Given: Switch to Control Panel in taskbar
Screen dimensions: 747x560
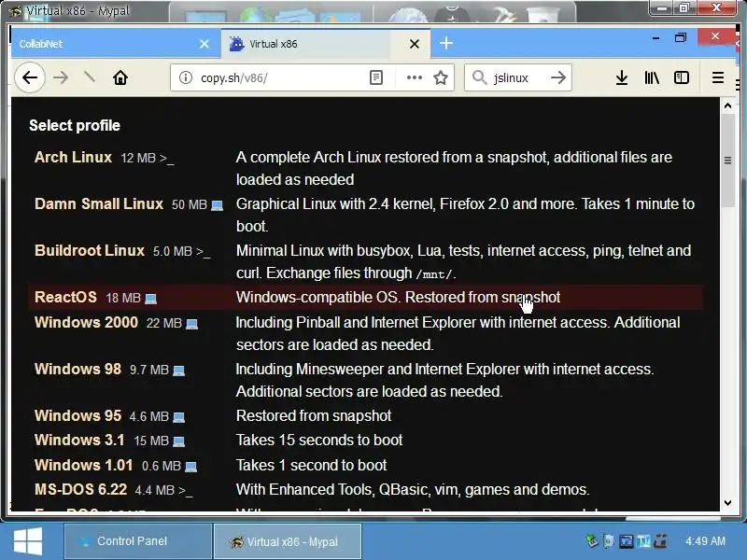Looking at the screenshot, I should [138, 541].
